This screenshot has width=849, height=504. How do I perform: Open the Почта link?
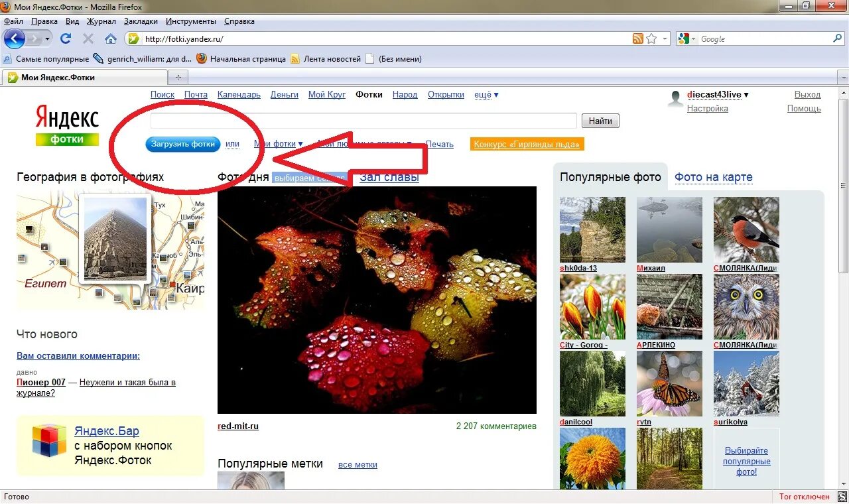[196, 94]
